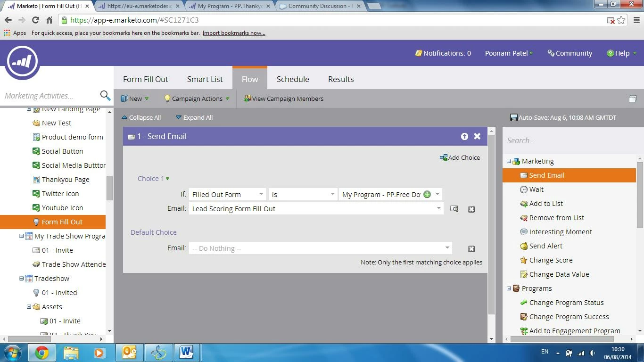
Task: Open the form value dropdown arrow
Action: coord(438,194)
